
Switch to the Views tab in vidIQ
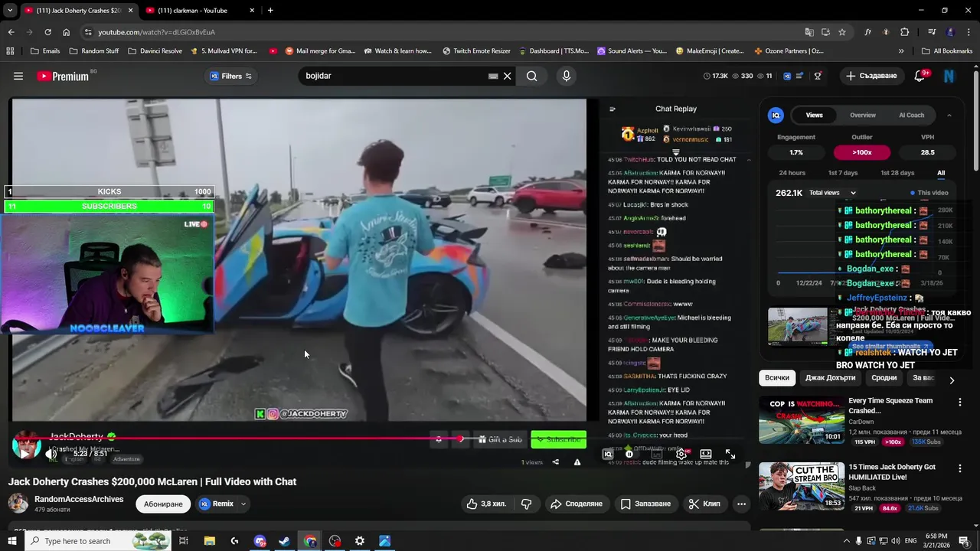tap(814, 115)
